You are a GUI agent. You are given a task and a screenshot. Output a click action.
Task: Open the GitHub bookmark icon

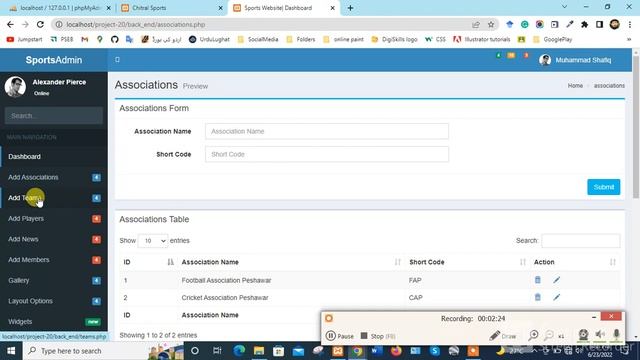[x=115, y=39]
